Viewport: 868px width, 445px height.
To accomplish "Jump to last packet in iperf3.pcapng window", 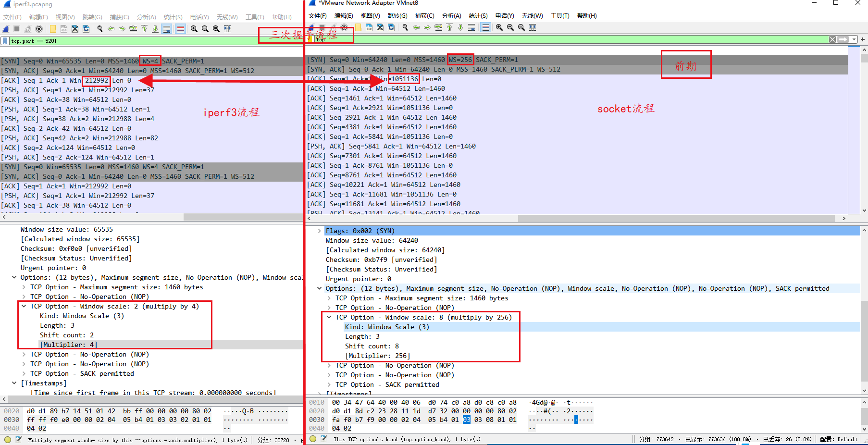I will 155,29.
